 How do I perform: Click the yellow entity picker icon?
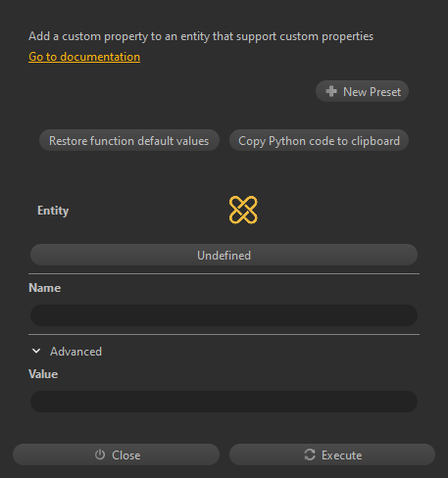[243, 210]
